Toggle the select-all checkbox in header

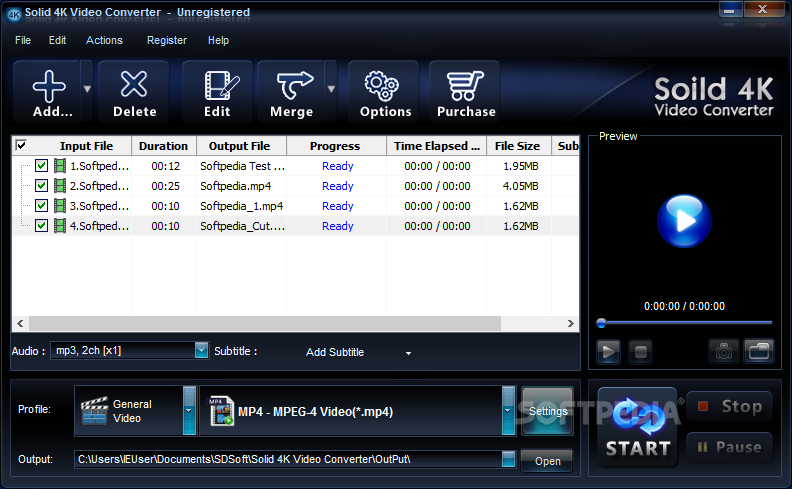pos(21,145)
